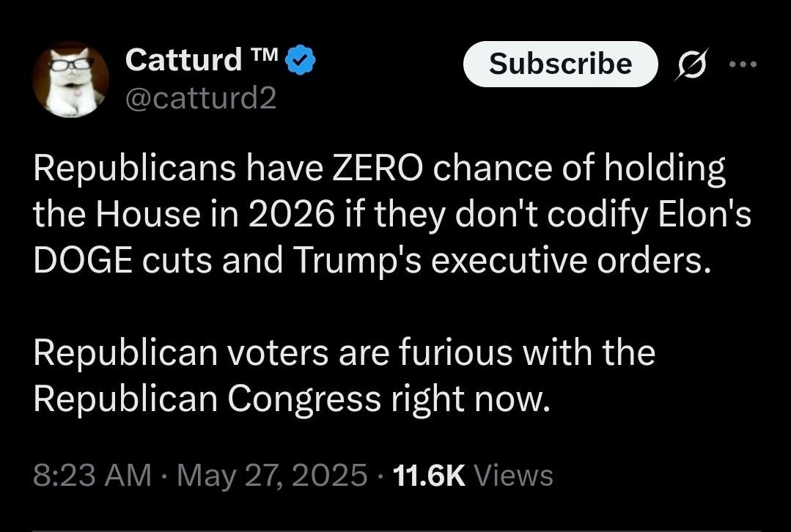The image size is (791, 532).
Task: Click the @catturd2 handle
Action: point(201,97)
